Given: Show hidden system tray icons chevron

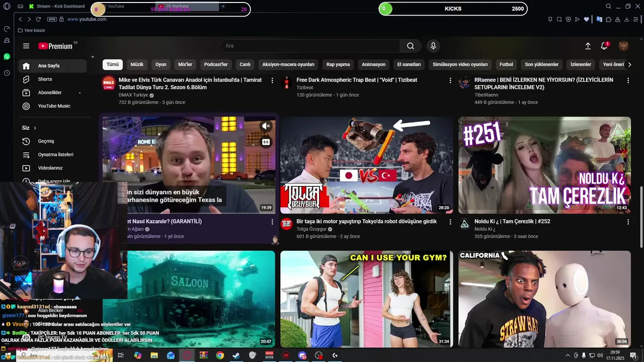Looking at the screenshot, I should tap(568, 355).
